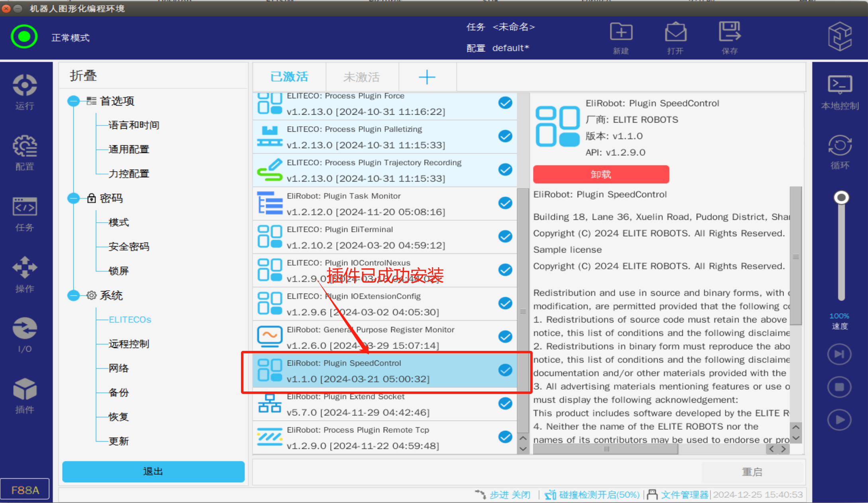Image resolution: width=868 pixels, height=503 pixels.
Task: Click the 碰撞检测开启(50%) status link
Action: (x=599, y=495)
